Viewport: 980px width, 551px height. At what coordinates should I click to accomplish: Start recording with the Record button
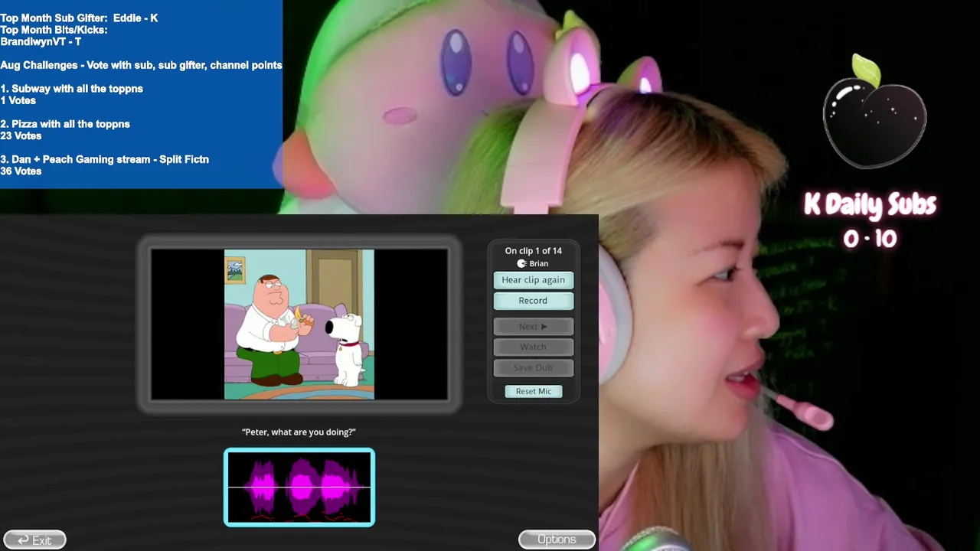pyautogui.click(x=533, y=301)
